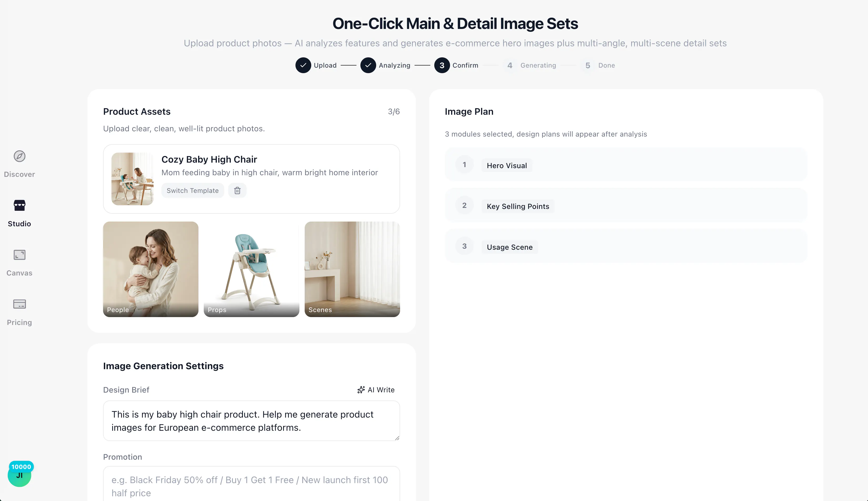Click the step 5 Done number

point(588,65)
